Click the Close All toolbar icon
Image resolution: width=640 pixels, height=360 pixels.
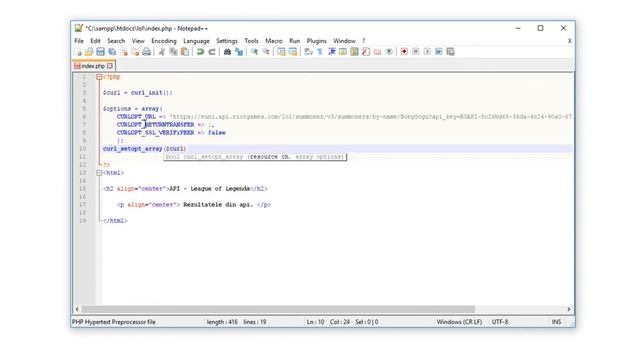coord(135,52)
